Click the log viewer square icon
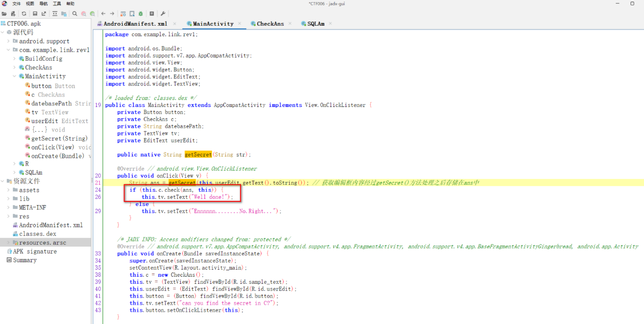The height and width of the screenshot is (324, 644). click(152, 13)
